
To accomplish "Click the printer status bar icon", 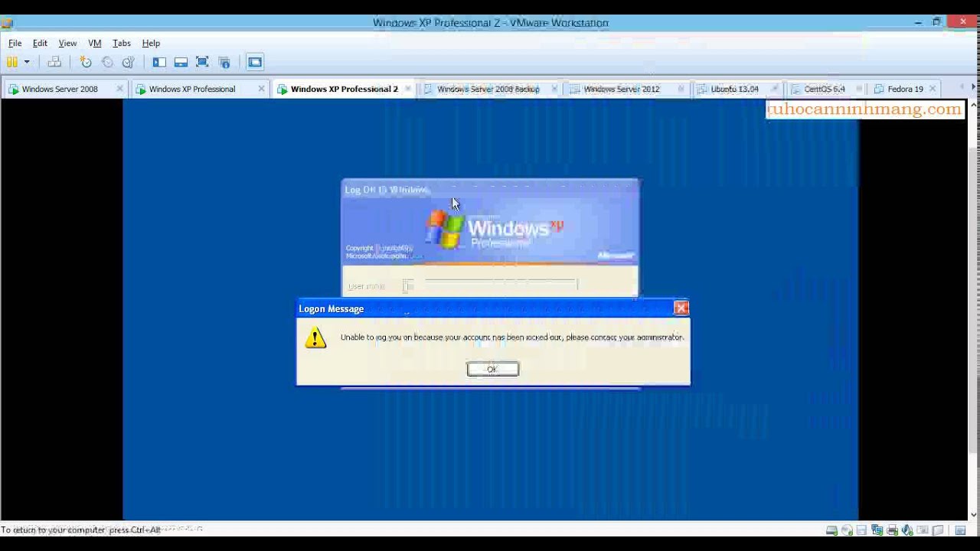I will point(893,530).
